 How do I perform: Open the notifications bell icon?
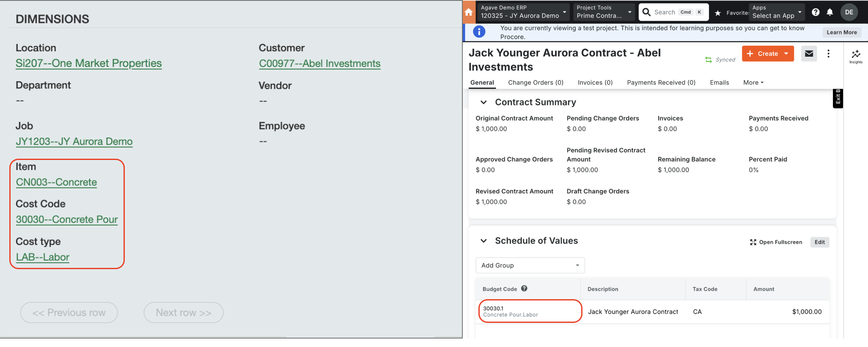830,12
